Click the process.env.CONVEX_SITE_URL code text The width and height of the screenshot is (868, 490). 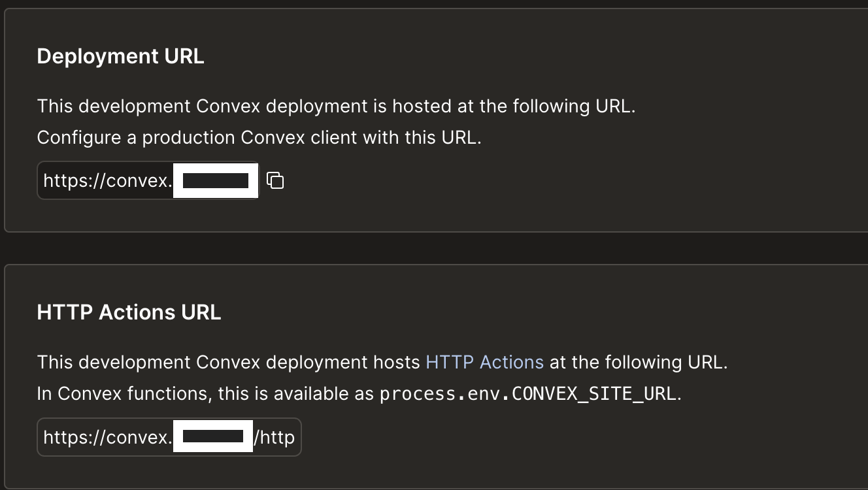tap(528, 394)
